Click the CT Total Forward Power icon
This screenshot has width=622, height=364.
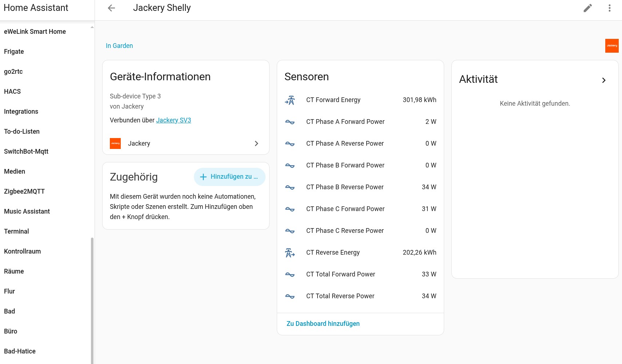coord(290,274)
